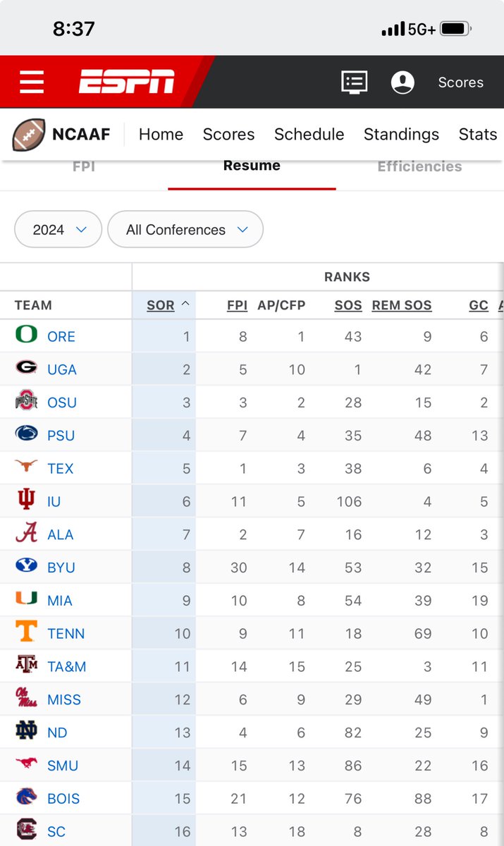
Task: Toggle SOR column sort order
Action: pyautogui.click(x=168, y=305)
